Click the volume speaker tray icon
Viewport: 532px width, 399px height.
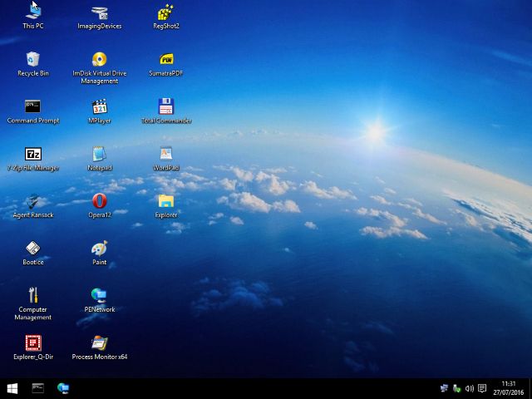pos(470,388)
